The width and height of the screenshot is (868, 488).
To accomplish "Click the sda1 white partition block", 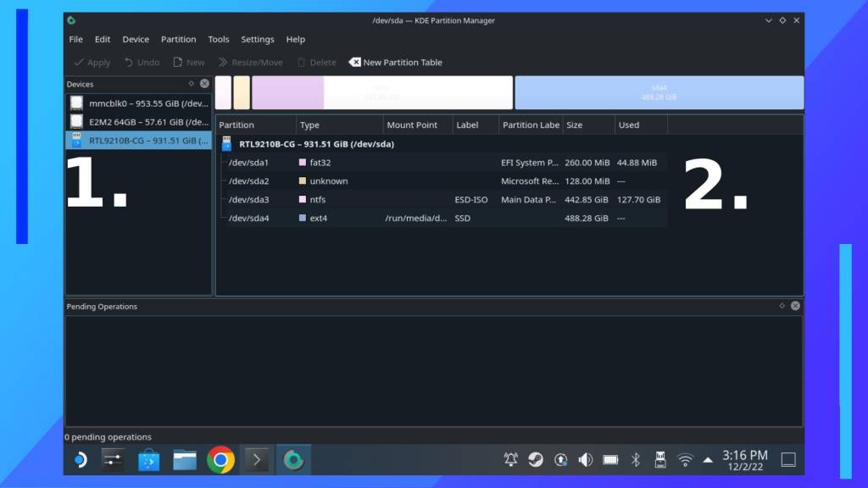I will (223, 92).
